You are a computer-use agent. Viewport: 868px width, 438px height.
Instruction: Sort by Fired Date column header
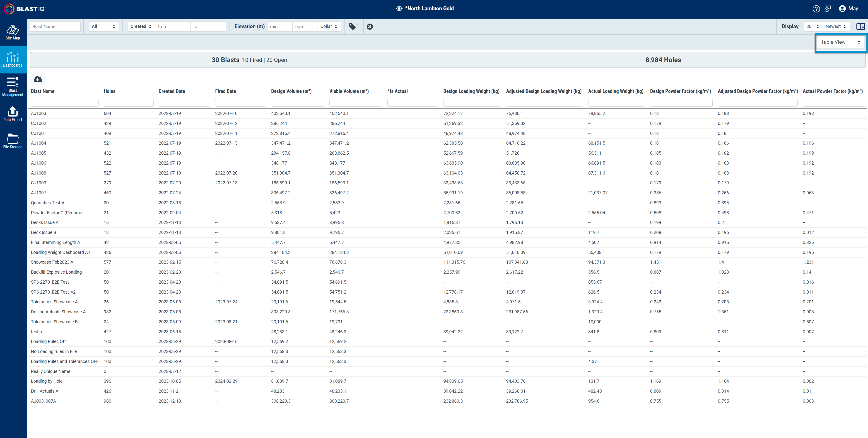225,91
